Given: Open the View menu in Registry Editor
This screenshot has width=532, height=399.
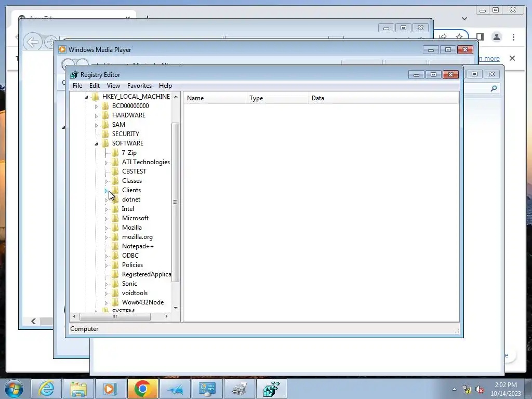Looking at the screenshot, I should 113,86.
